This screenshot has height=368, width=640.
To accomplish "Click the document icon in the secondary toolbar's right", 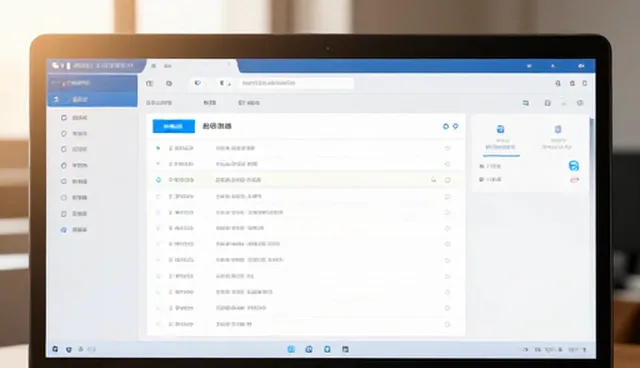I will point(547,103).
